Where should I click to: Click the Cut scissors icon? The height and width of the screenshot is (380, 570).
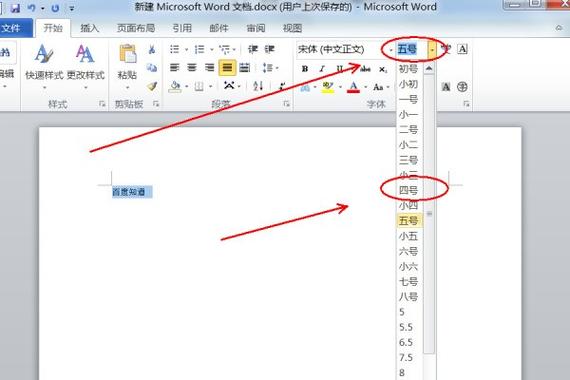[152, 49]
